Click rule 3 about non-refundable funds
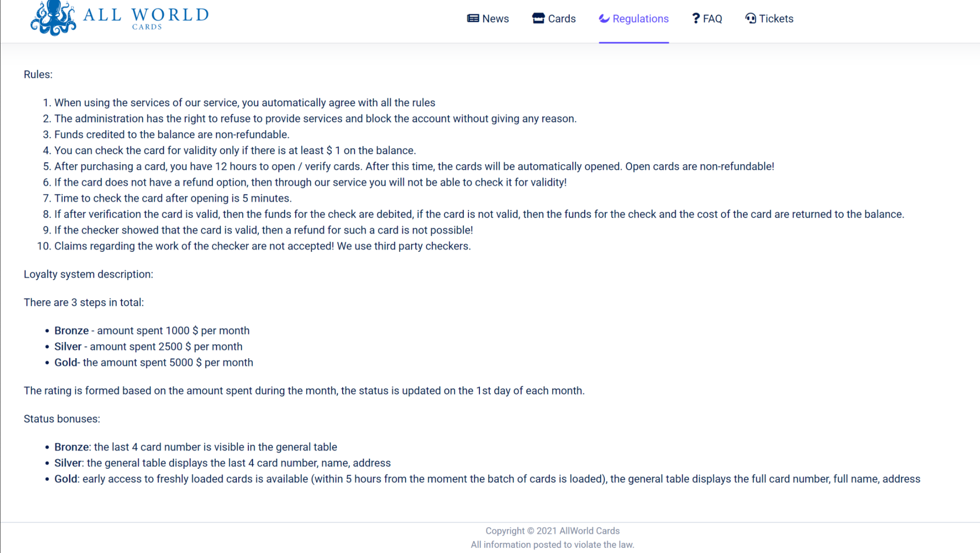 point(172,135)
